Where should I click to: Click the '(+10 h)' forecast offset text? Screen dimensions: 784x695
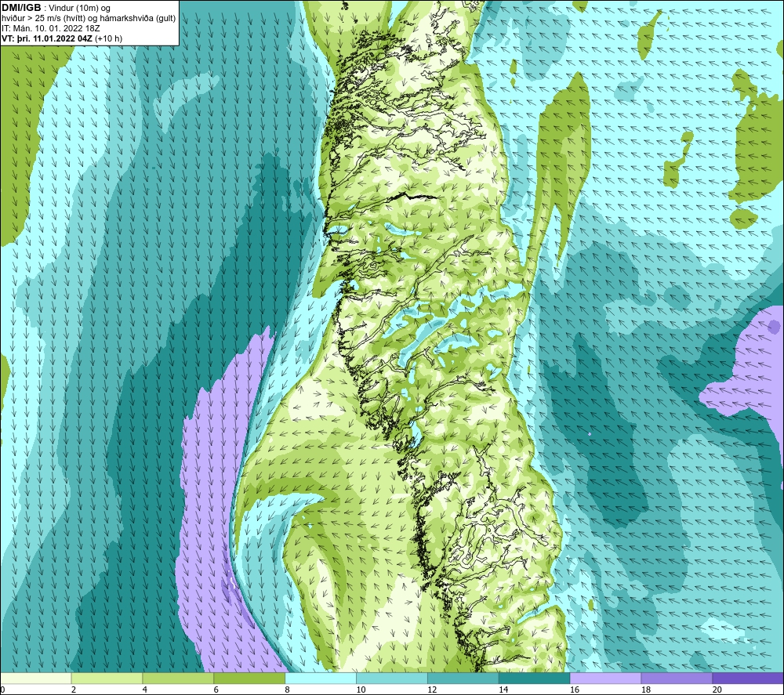click(108, 38)
